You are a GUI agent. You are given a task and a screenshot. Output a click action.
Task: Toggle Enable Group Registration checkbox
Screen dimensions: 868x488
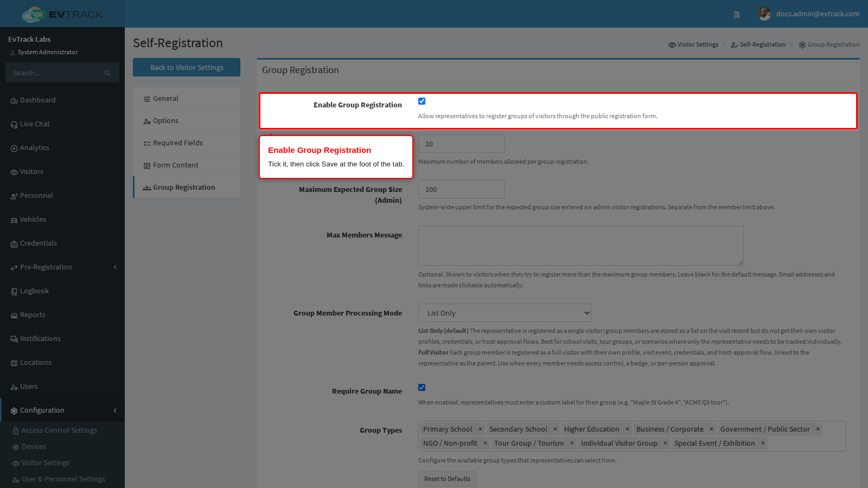[422, 101]
